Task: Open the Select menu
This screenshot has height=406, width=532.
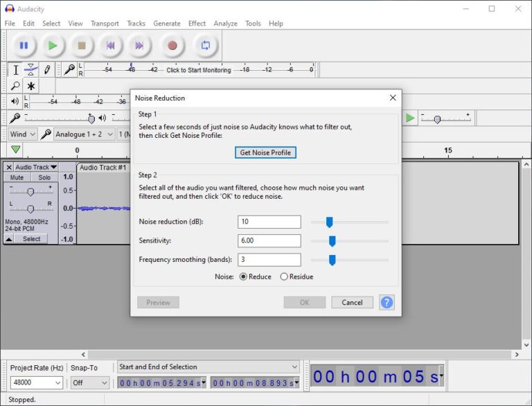Action: 51,24
